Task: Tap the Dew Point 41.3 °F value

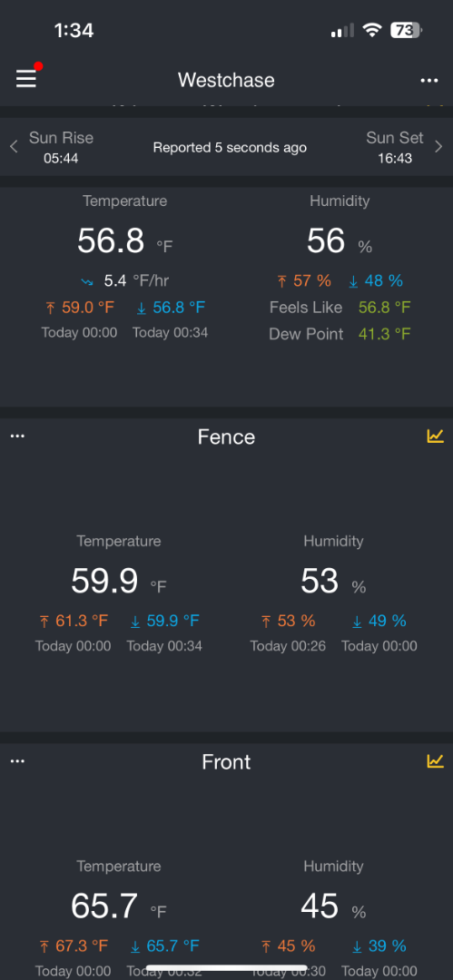Action: [x=384, y=334]
